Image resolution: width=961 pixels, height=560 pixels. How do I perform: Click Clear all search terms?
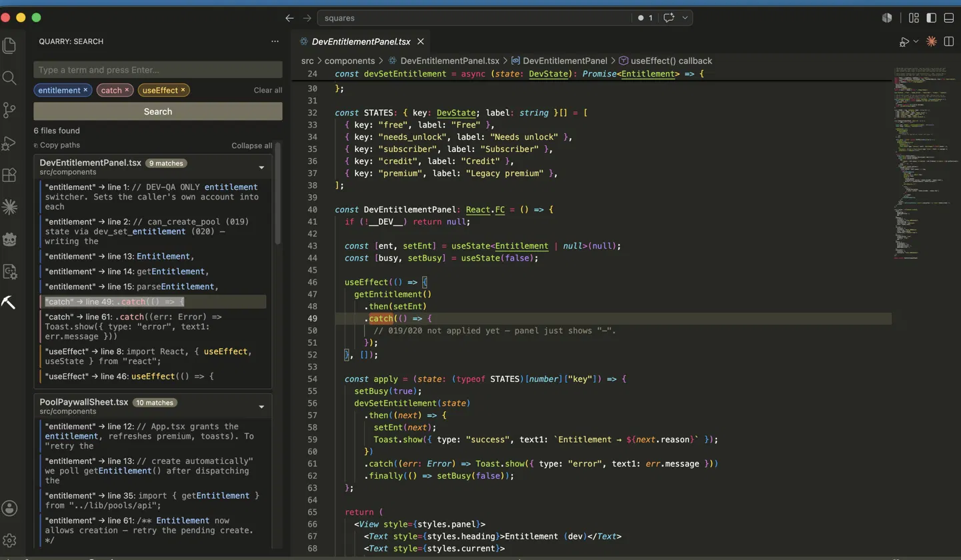pyautogui.click(x=267, y=90)
